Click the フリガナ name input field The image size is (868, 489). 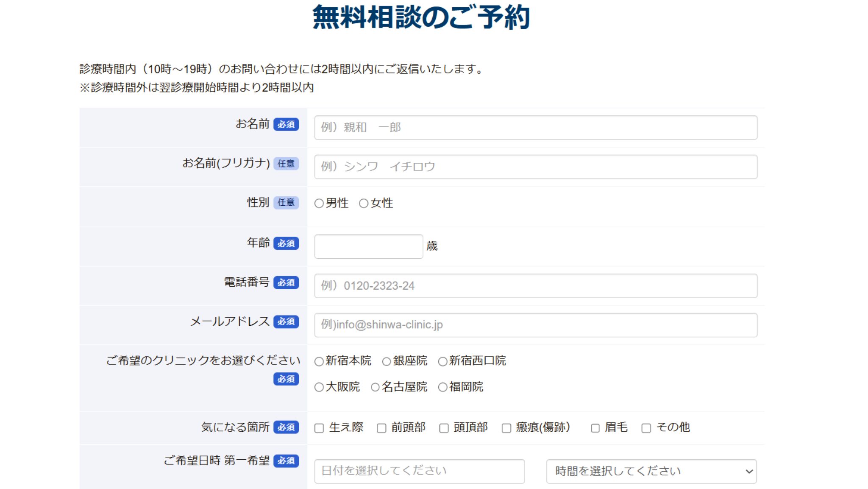coord(535,167)
